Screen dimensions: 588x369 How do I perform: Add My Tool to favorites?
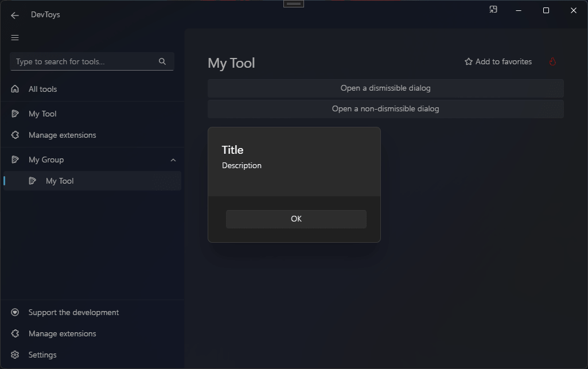(x=498, y=61)
